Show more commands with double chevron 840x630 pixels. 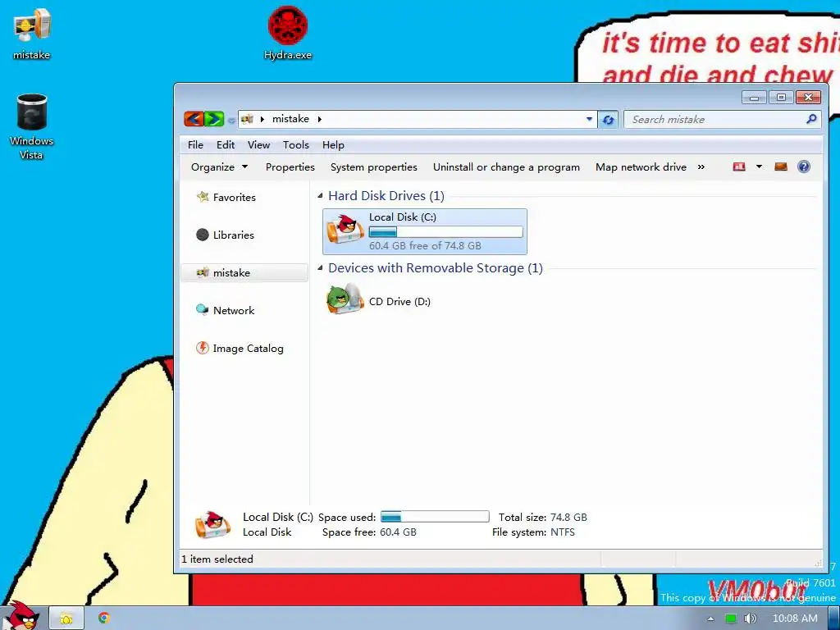point(701,167)
